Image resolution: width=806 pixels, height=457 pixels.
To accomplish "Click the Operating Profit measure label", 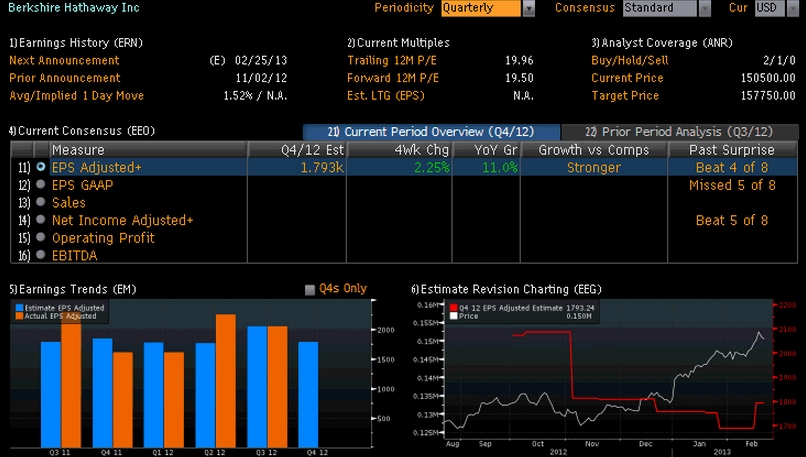I will click(x=103, y=238).
